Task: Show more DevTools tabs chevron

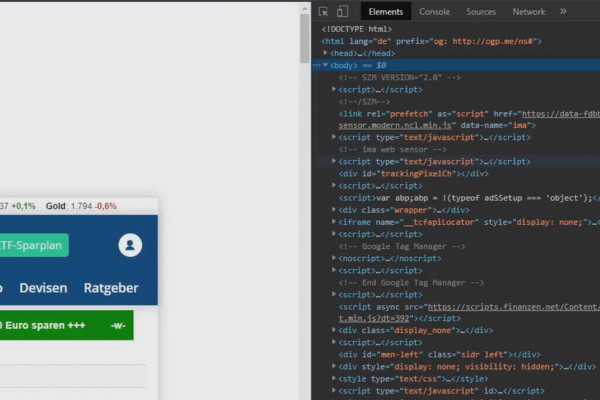Action: (x=563, y=11)
